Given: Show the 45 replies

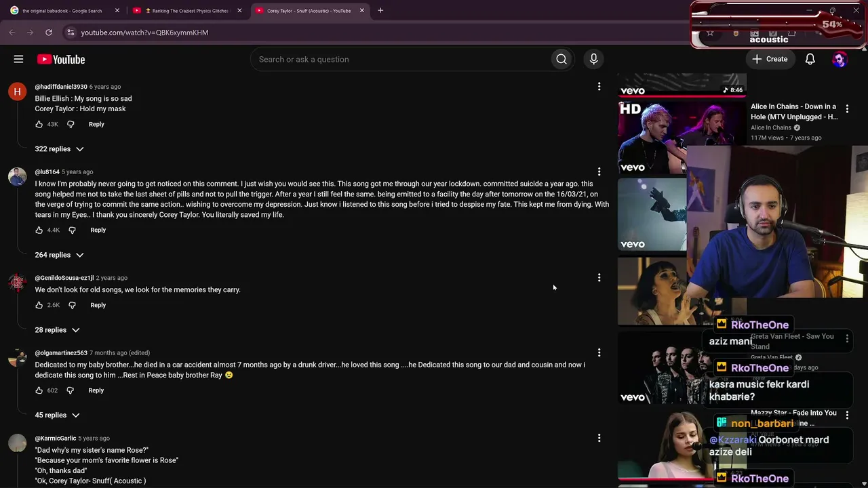Looking at the screenshot, I should pyautogui.click(x=58, y=415).
